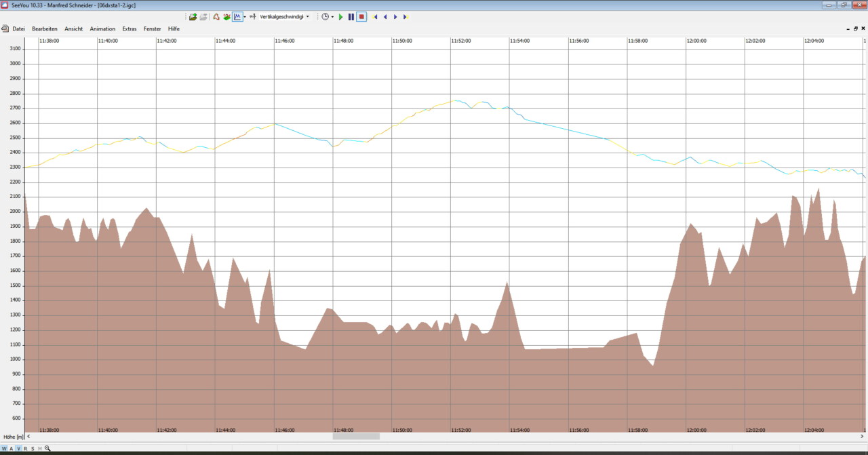Click the greyed-out second open-file icon
This screenshot has width=868, height=455.
pyautogui.click(x=203, y=16)
